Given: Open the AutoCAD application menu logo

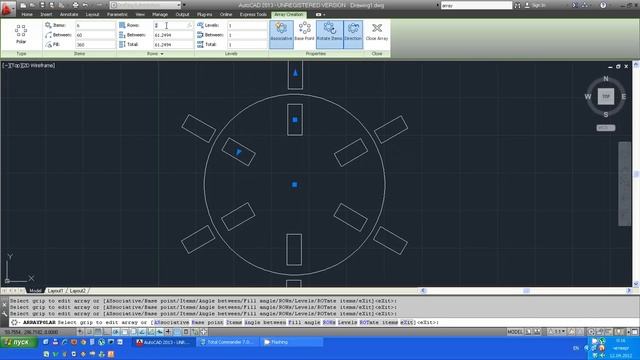Looking at the screenshot, I should click(7, 8).
